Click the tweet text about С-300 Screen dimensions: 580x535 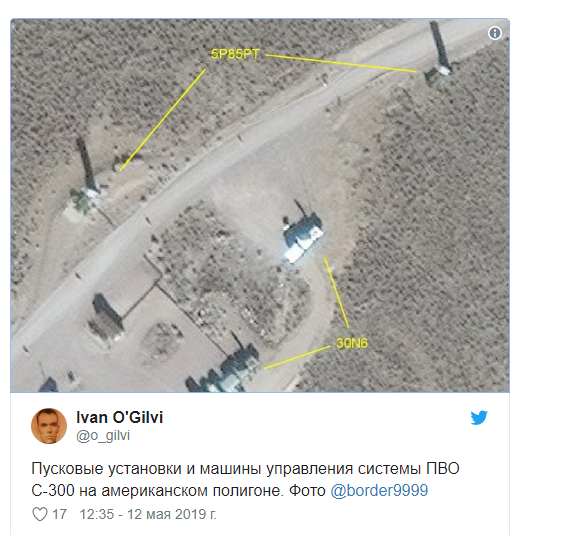245,480
